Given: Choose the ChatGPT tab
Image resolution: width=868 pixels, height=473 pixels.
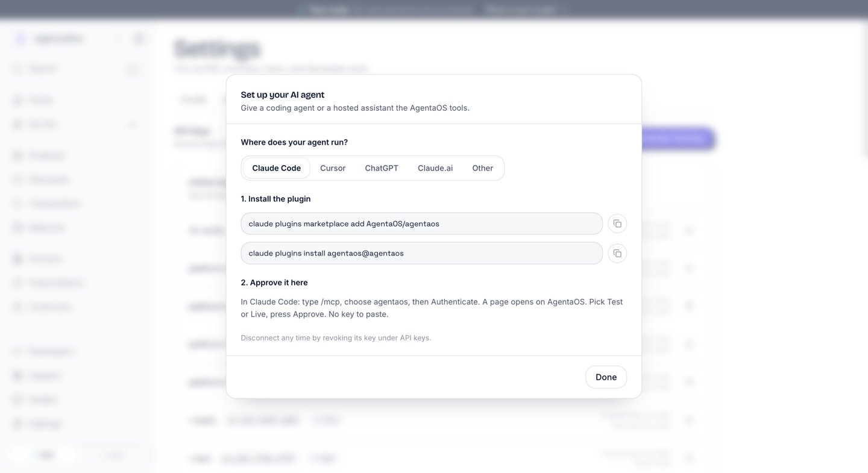Looking at the screenshot, I should pos(382,168).
